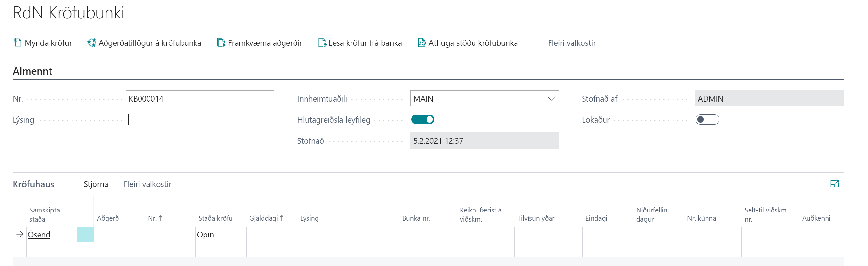
Task: Open the Ósend status link
Action: (x=39, y=234)
